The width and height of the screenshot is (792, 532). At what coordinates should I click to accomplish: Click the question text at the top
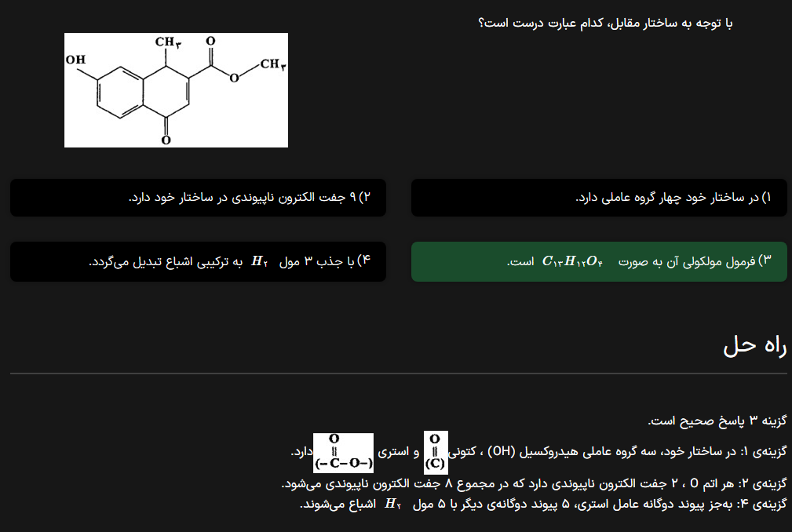pos(604,24)
